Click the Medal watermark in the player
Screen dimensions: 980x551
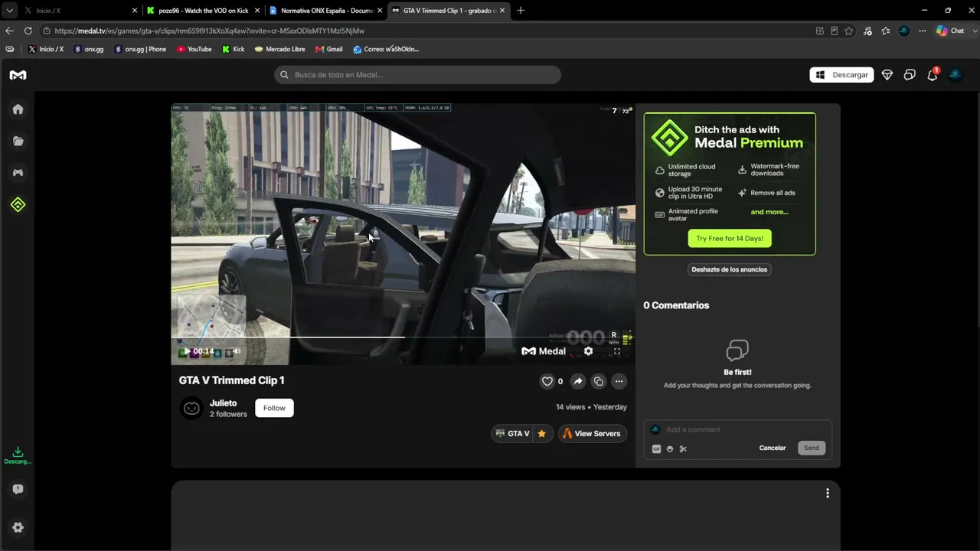tap(544, 351)
